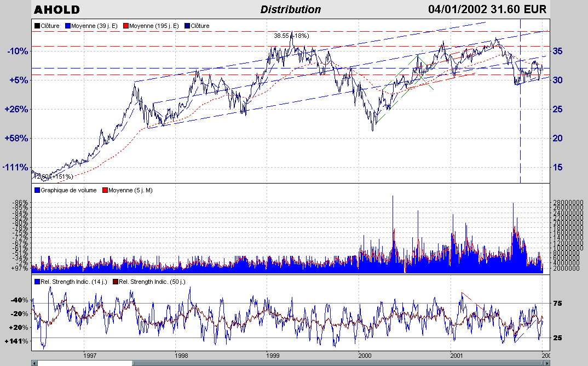Click the vertical dashed blue cursor line
This screenshot has width=588, height=366.
tap(520, 101)
